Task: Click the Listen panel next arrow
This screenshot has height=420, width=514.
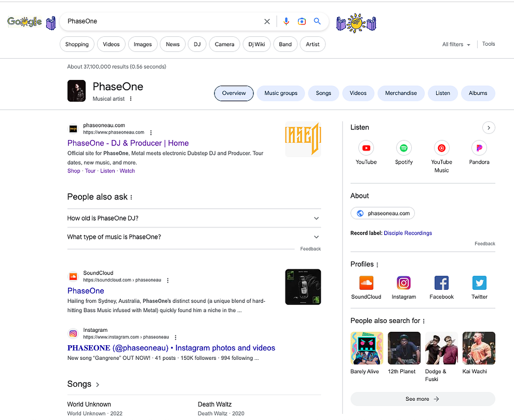Action: click(489, 128)
